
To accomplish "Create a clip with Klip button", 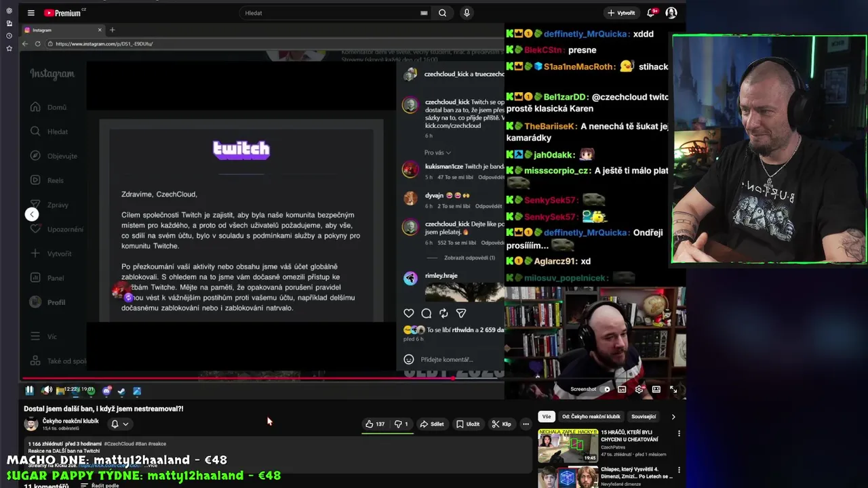I will tap(502, 424).
